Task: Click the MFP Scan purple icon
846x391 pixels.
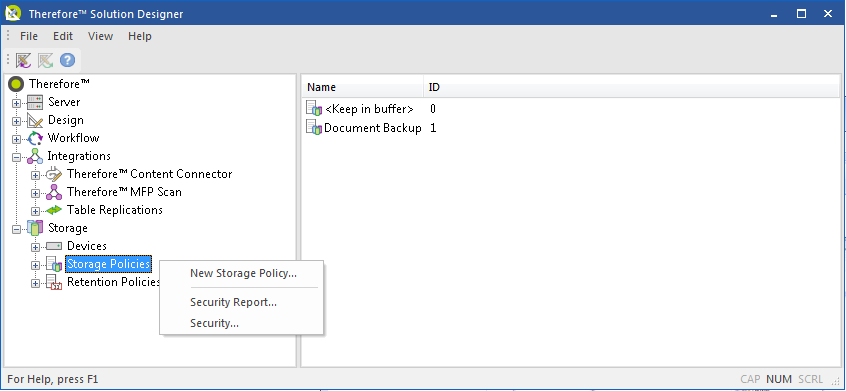Action: 54,192
